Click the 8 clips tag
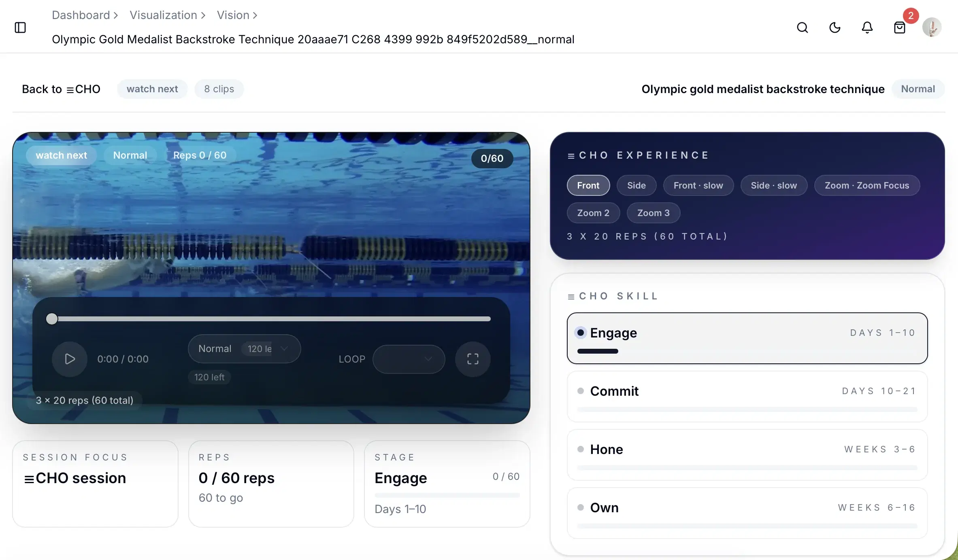The width and height of the screenshot is (958, 560). (219, 89)
